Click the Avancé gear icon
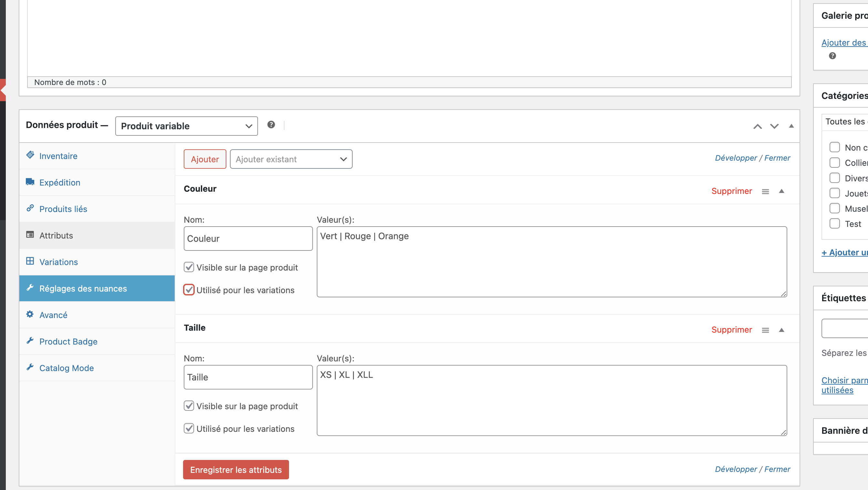The image size is (868, 490). click(30, 314)
